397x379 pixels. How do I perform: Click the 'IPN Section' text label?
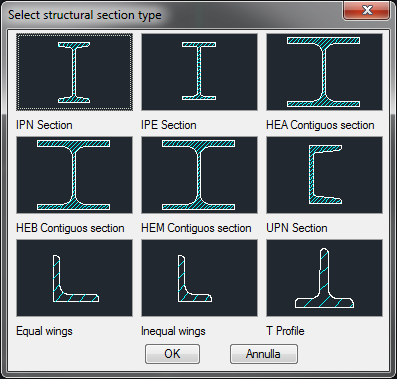(x=44, y=125)
